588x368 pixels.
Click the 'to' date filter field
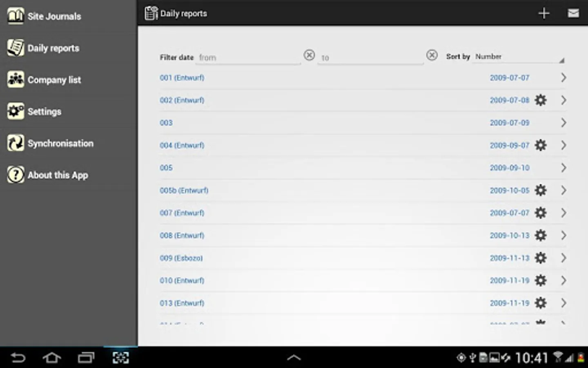click(371, 57)
